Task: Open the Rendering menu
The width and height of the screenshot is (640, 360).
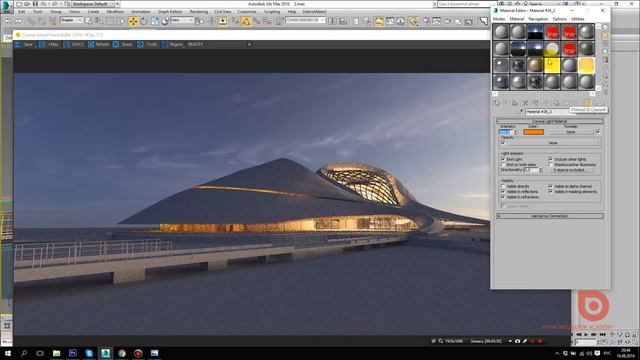Action: pos(199,12)
